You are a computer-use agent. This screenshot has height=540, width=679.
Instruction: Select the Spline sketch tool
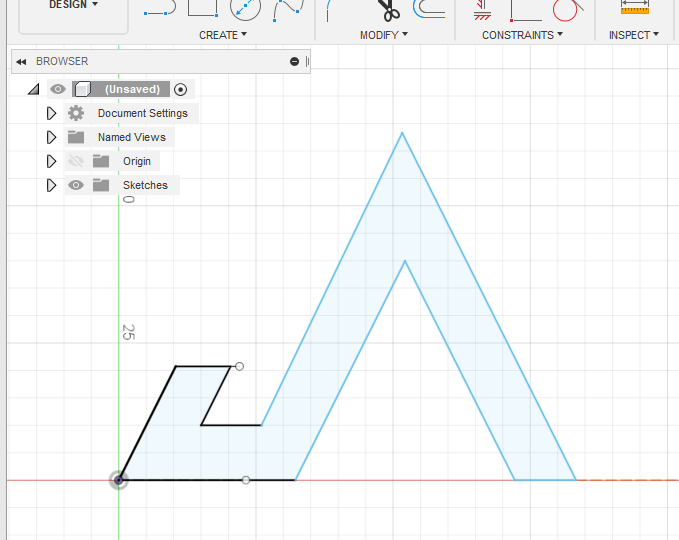[288, 10]
